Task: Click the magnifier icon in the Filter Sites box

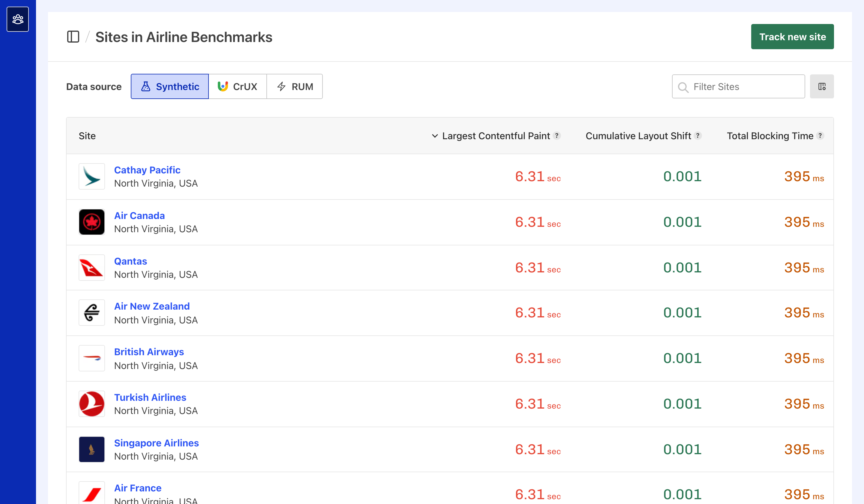Action: tap(683, 87)
